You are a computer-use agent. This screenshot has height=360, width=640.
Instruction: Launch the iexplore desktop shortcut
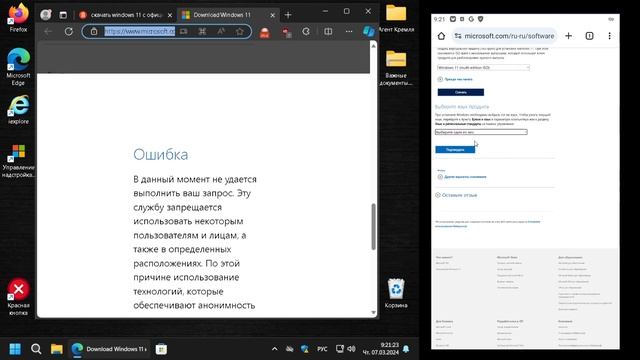pyautogui.click(x=18, y=110)
